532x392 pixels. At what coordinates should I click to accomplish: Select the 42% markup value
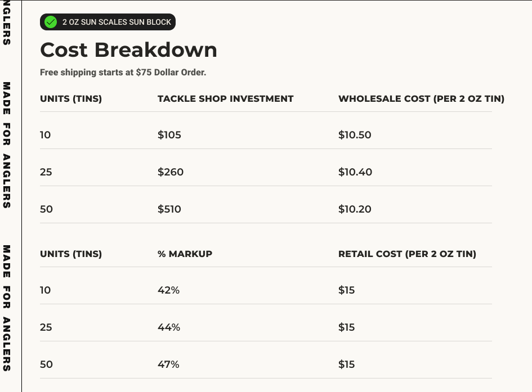coord(168,290)
